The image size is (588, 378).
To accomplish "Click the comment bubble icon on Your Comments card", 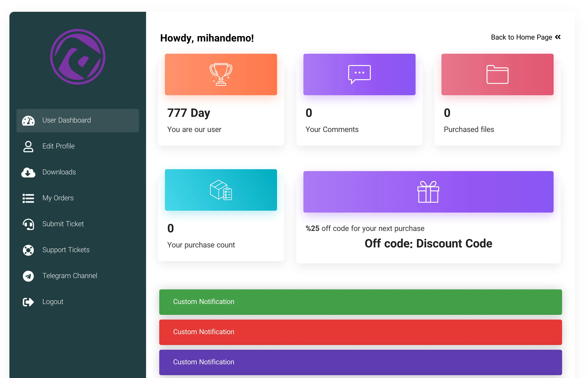I will (x=359, y=73).
